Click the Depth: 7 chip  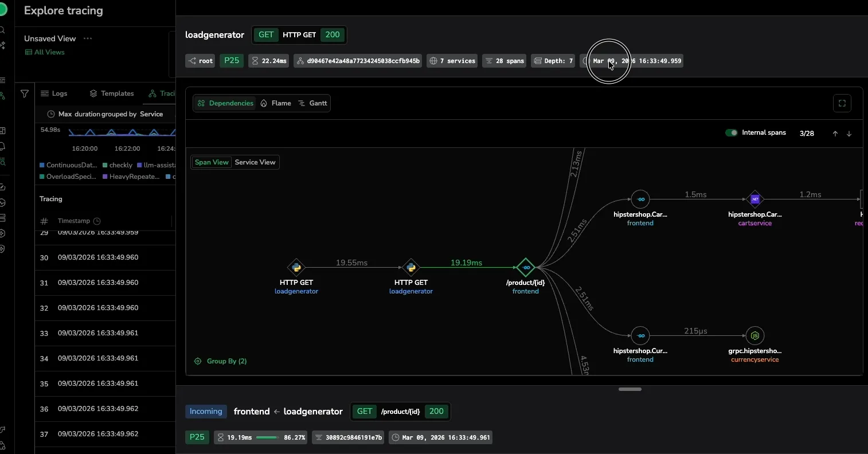pos(553,61)
